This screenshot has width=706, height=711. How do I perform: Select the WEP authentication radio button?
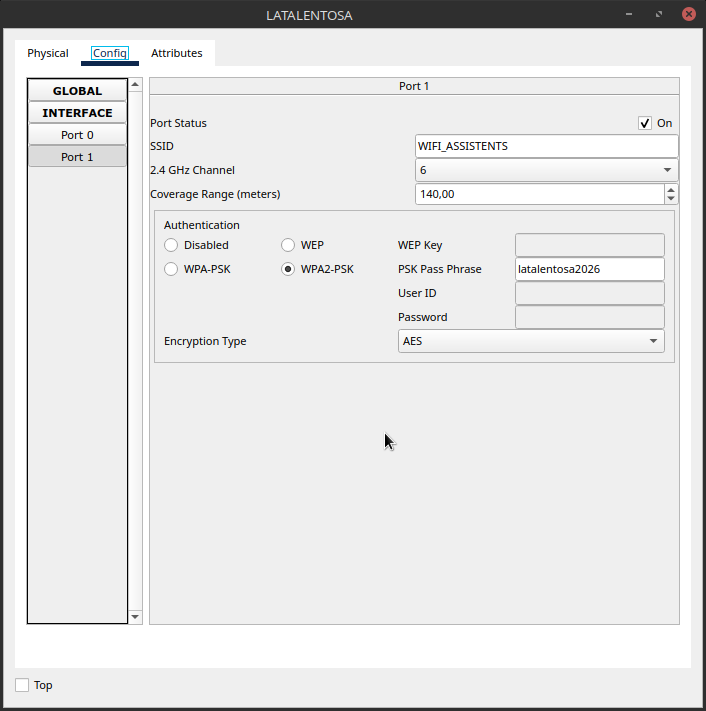288,245
